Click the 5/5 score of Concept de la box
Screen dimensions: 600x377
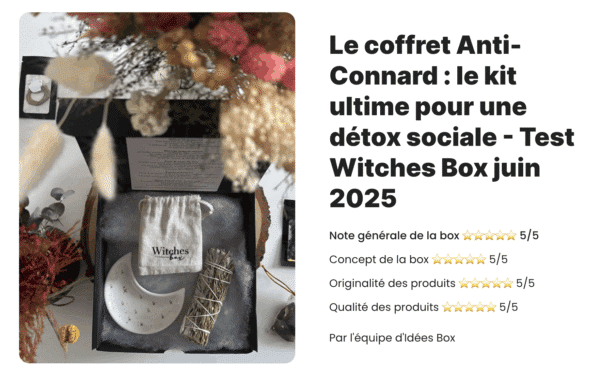pyautogui.click(x=498, y=259)
